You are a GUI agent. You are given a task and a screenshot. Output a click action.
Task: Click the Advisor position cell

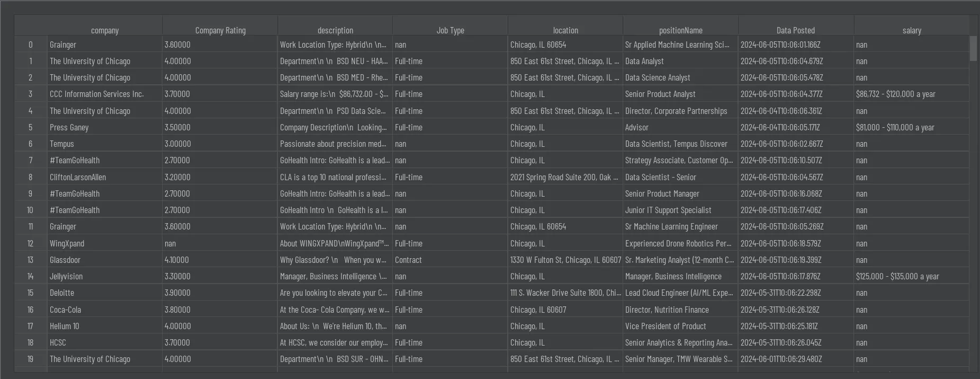click(680, 127)
